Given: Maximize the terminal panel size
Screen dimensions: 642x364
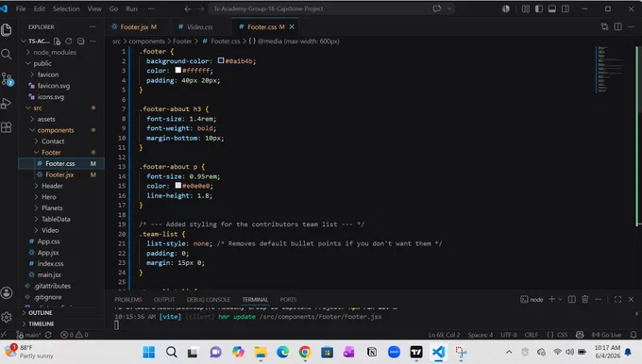Looking at the screenshot, I should coord(617,299).
